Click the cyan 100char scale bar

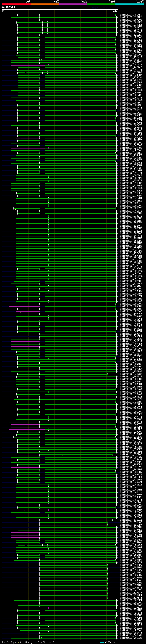(102, 642)
